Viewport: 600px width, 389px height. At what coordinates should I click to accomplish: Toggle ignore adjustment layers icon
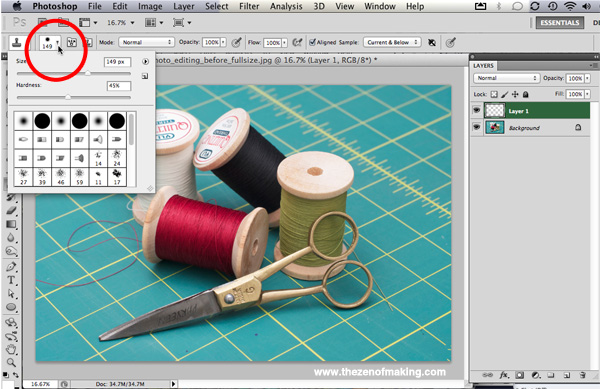click(432, 42)
